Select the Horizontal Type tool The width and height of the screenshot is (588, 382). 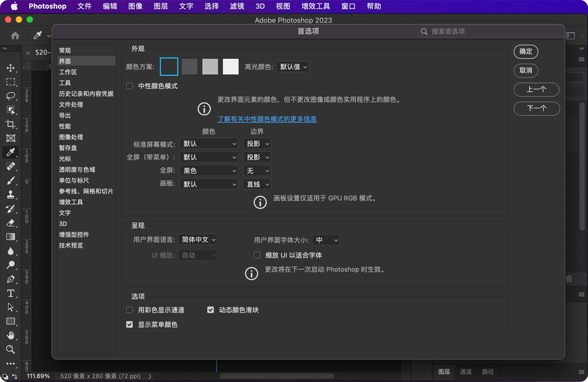[10, 293]
